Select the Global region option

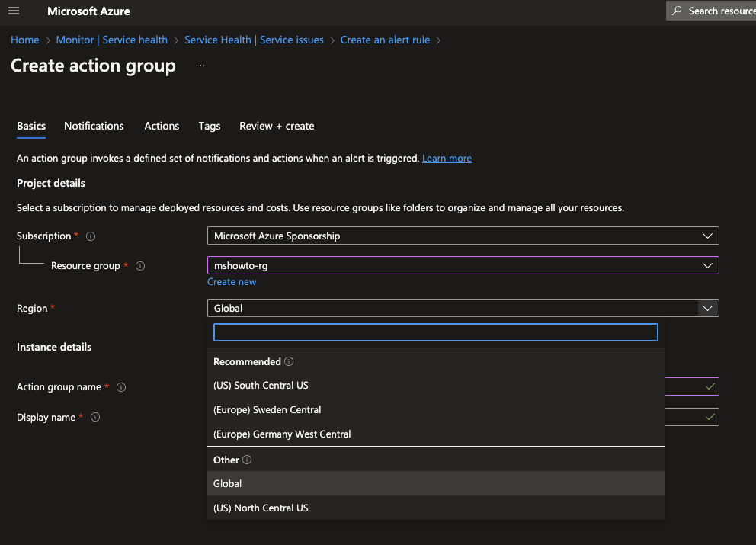435,483
